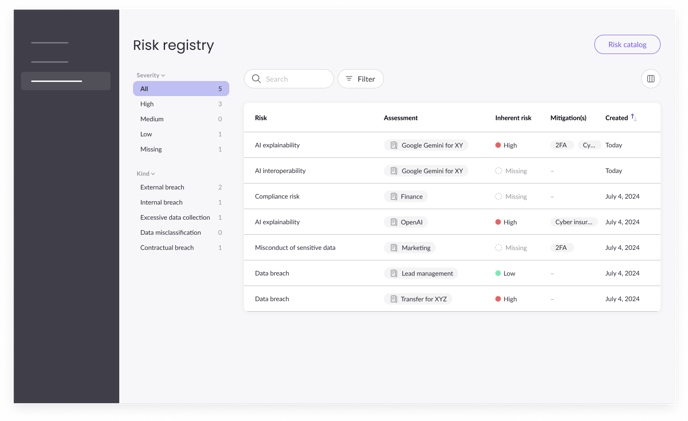Image resolution: width=688 pixels, height=421 pixels.
Task: Click document icon in Finance chip
Action: click(394, 196)
